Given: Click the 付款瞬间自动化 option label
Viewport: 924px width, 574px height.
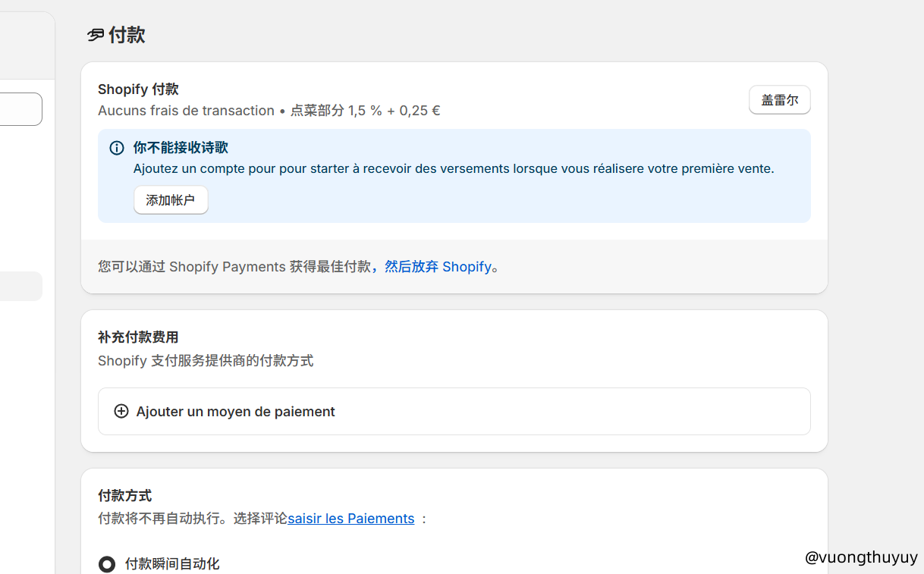Looking at the screenshot, I should click(x=172, y=564).
